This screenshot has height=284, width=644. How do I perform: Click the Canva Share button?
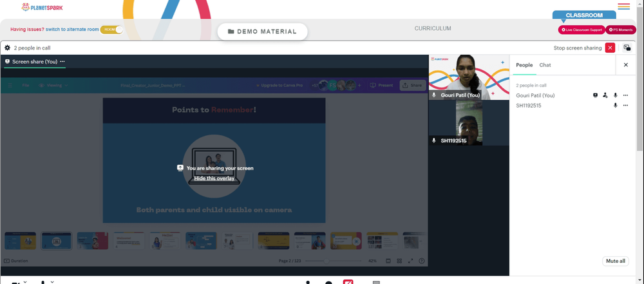pos(412,86)
